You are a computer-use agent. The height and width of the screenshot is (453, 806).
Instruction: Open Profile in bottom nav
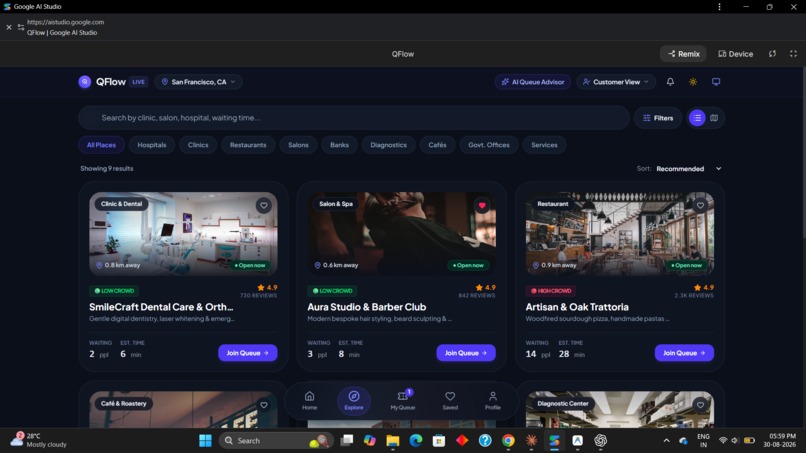point(492,401)
